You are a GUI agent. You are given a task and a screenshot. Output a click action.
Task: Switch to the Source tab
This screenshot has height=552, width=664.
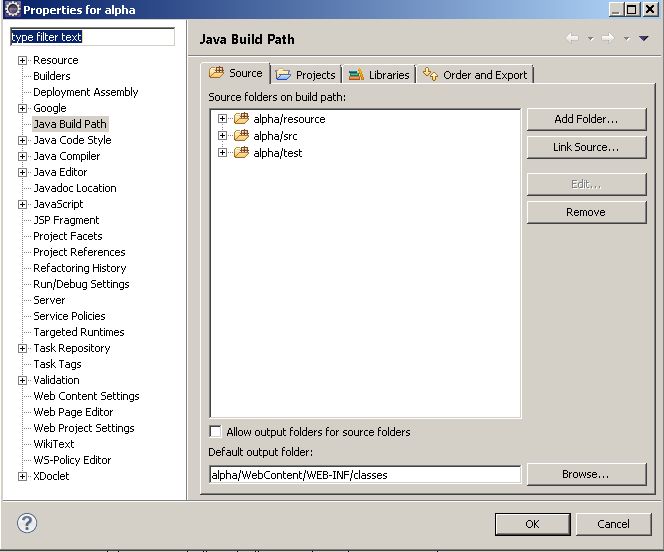pos(235,73)
